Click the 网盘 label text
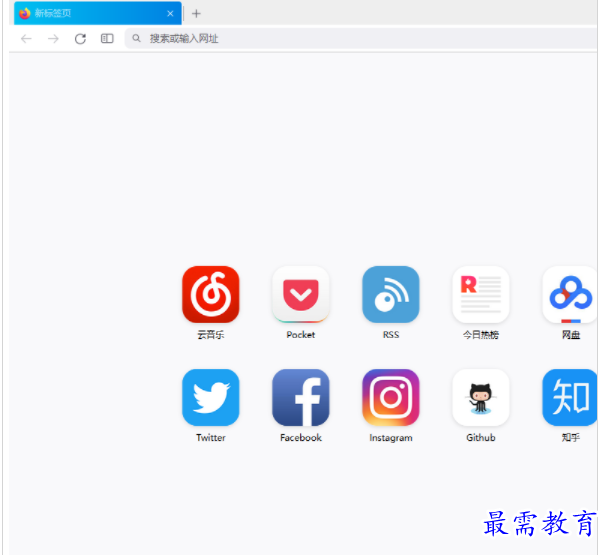Image resolution: width=605 pixels, height=555 pixels. pos(571,335)
